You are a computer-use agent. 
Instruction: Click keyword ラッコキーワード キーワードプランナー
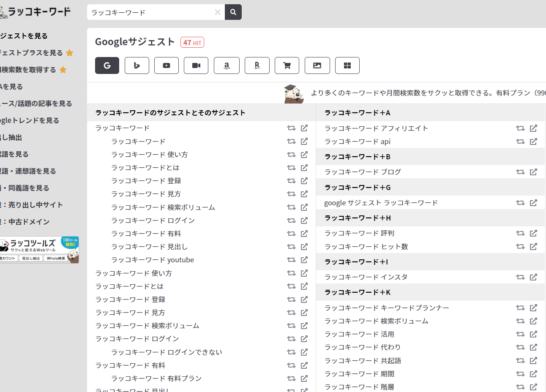click(x=387, y=308)
